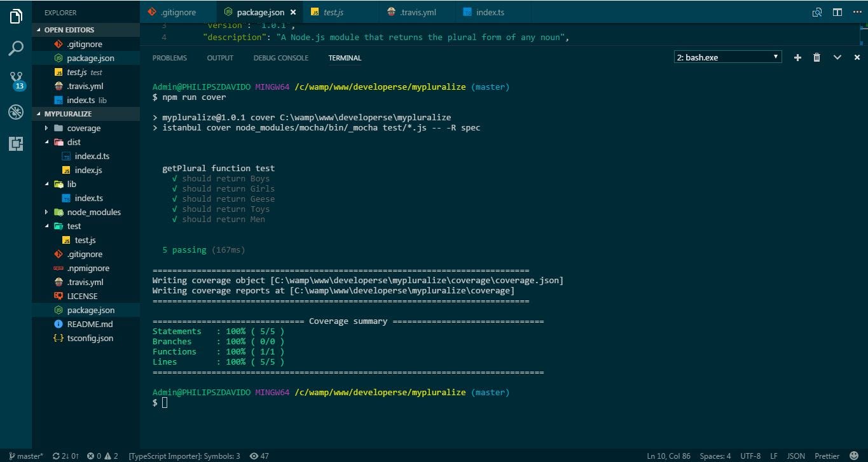Select index.ts lib under Open Editors
Screen dimensions: 868x462
(86, 100)
